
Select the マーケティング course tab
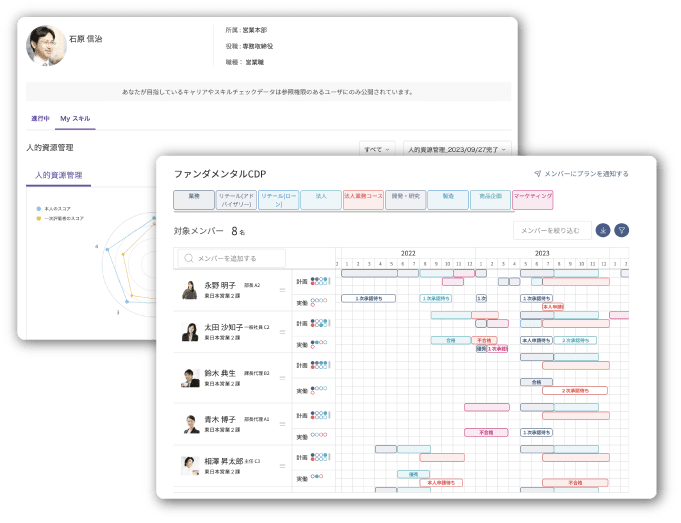[x=532, y=200]
